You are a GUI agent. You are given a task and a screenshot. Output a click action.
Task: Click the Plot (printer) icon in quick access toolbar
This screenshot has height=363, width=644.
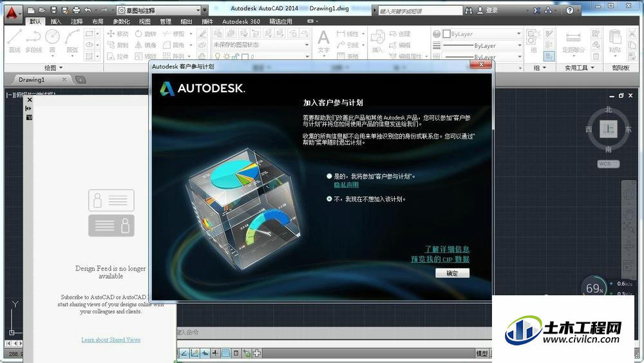(77, 10)
